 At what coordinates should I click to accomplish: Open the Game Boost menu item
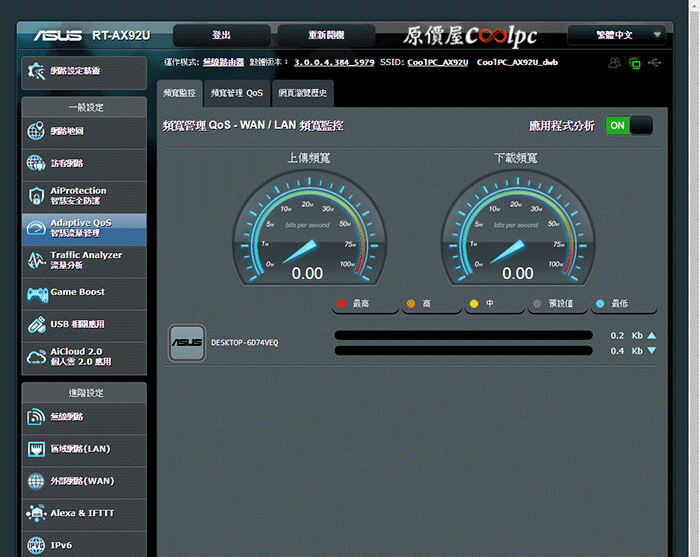(84, 293)
